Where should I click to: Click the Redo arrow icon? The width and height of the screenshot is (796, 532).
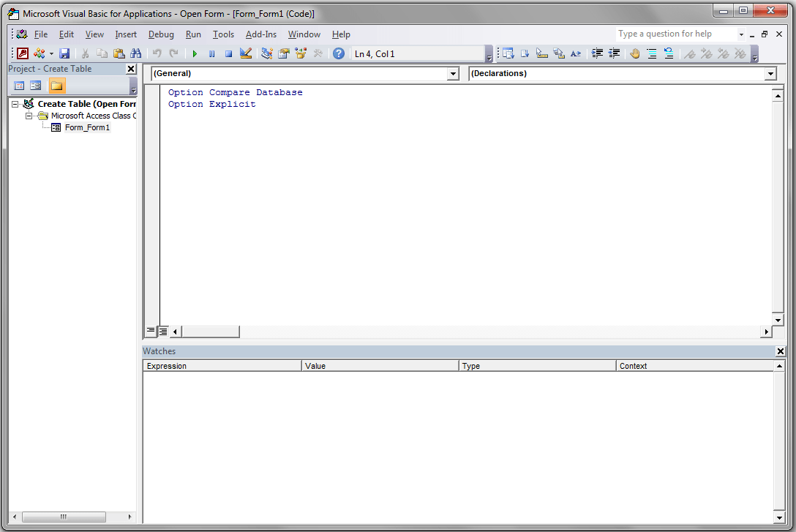coord(173,53)
